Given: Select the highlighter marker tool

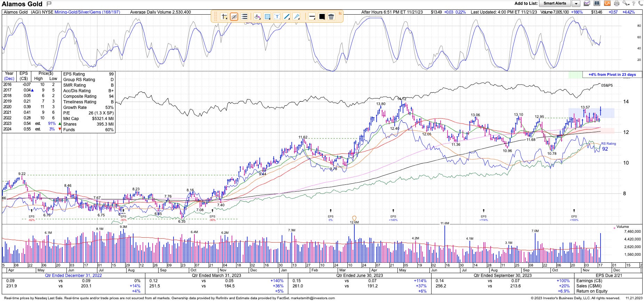Looking at the screenshot, I should point(257,16).
